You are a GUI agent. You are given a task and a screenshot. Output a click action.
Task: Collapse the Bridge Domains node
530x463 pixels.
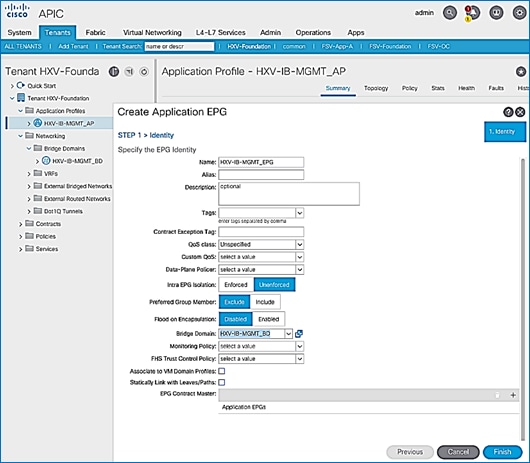click(29, 148)
